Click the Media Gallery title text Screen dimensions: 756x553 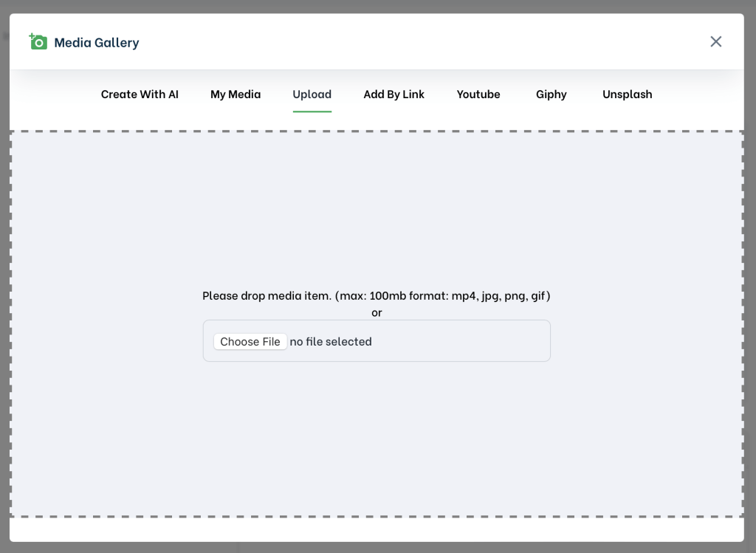click(97, 43)
